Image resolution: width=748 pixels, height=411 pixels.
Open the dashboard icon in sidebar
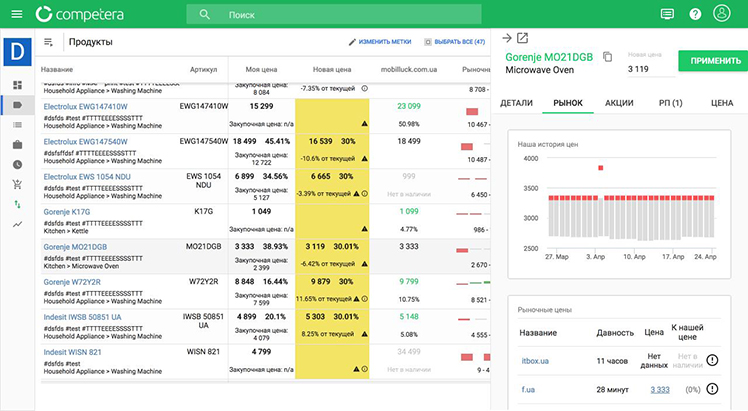tap(18, 85)
